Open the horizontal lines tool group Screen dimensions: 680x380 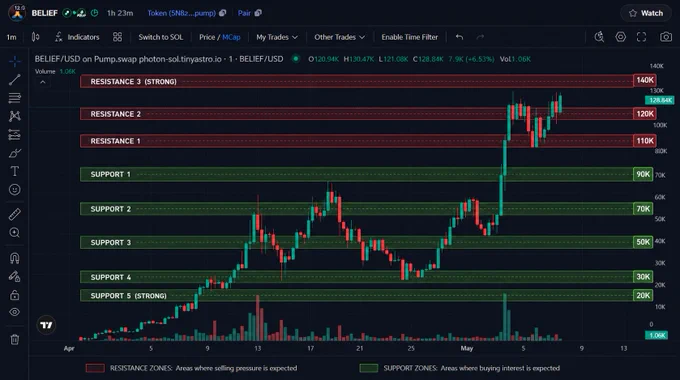pos(15,98)
